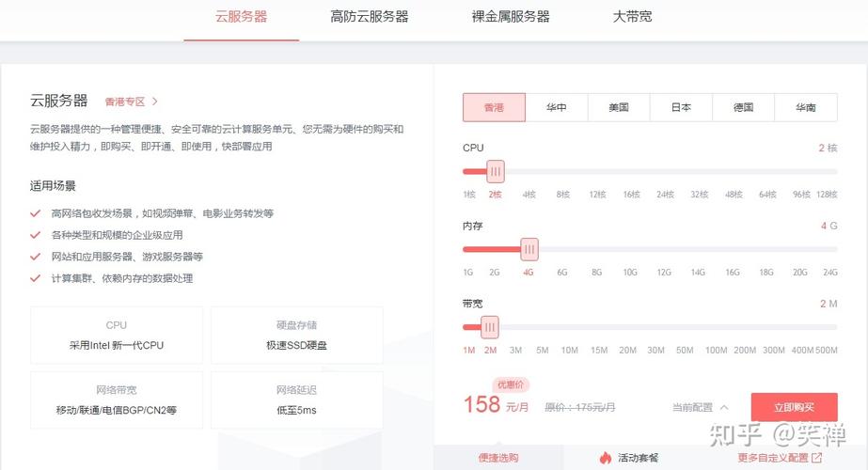
Task: Click the 立即购买 button
Action: point(794,407)
